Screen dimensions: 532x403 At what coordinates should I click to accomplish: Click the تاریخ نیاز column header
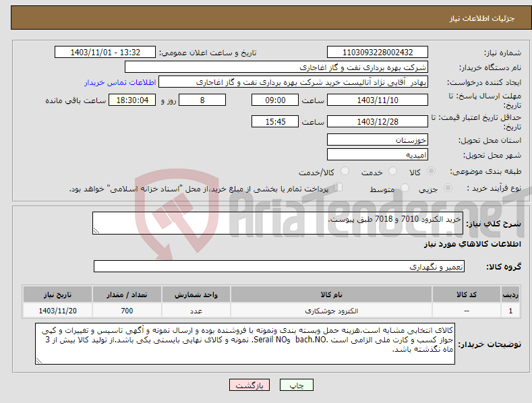pos(57,294)
